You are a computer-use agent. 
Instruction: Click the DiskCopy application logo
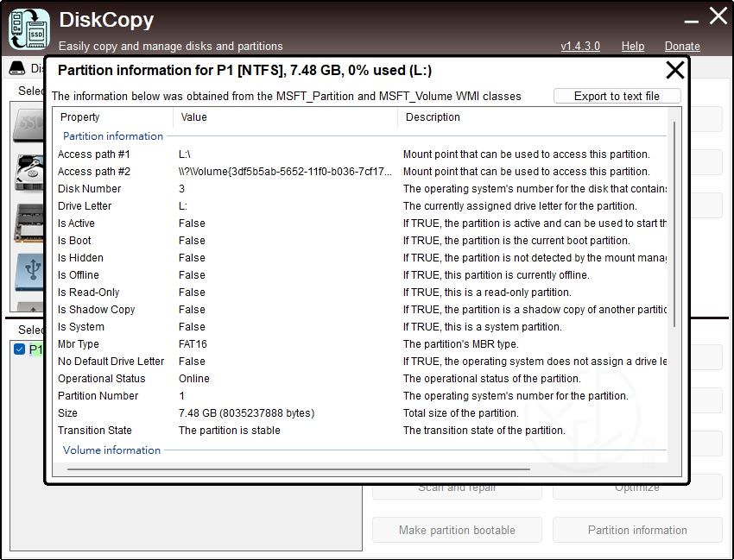(x=28, y=28)
